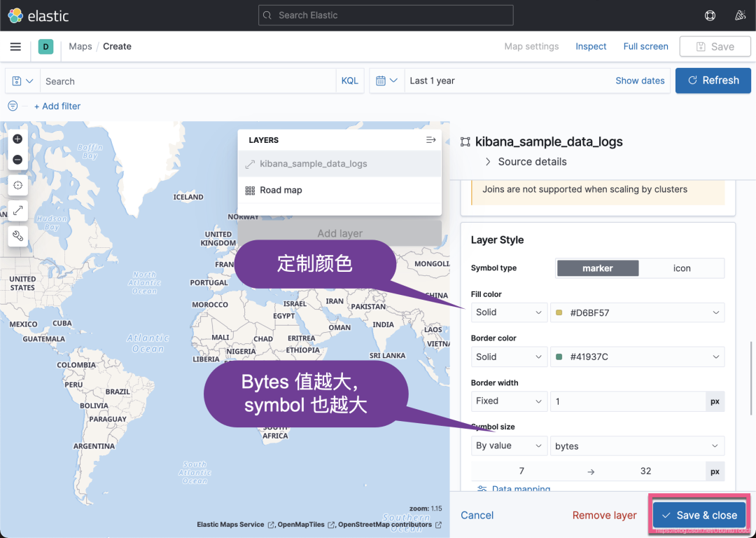Expand the map to full extent icon
756x538 pixels.
[17, 210]
